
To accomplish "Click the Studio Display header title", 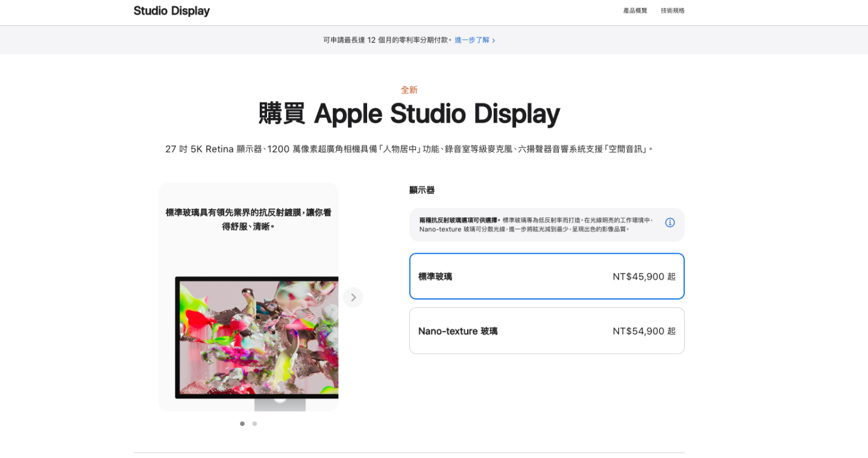I will tap(172, 10).
